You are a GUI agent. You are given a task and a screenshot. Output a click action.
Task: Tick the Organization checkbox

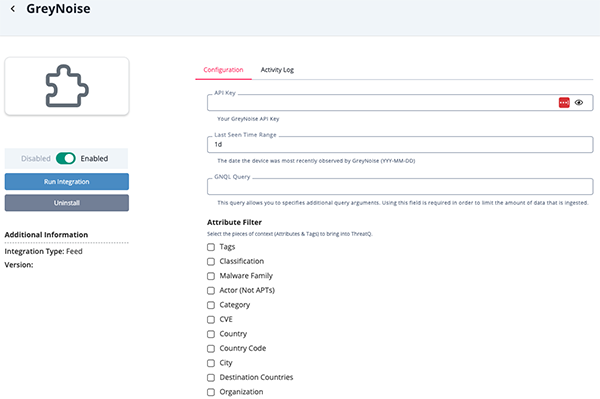[211, 392]
